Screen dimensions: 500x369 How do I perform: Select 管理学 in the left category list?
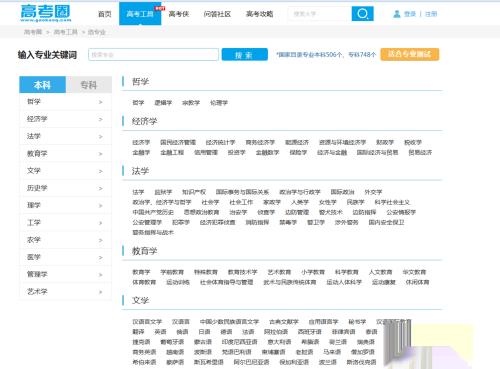click(x=65, y=274)
